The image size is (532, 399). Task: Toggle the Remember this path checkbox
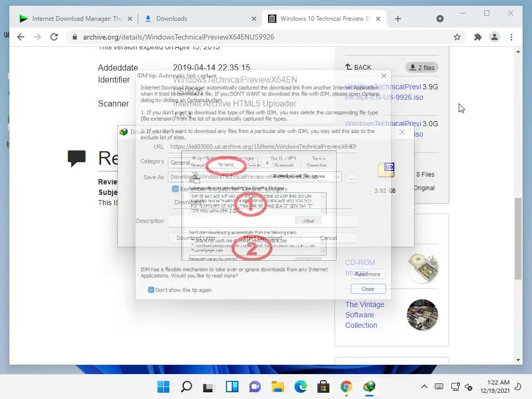click(x=175, y=189)
